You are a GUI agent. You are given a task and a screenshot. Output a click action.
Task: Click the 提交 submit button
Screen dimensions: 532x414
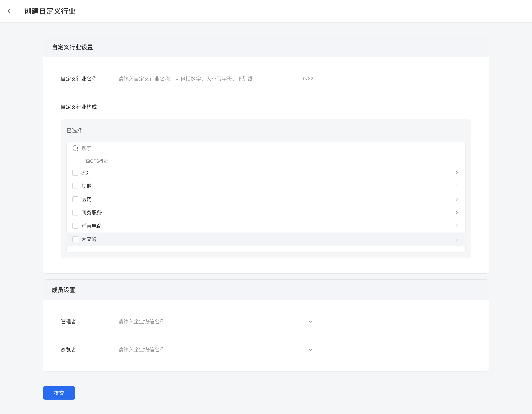[59, 393]
